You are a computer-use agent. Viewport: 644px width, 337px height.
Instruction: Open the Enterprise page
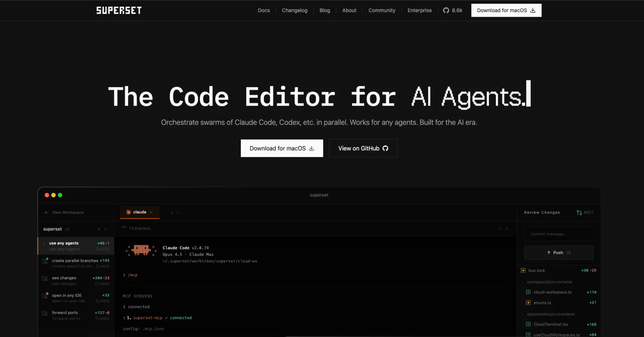tap(420, 10)
